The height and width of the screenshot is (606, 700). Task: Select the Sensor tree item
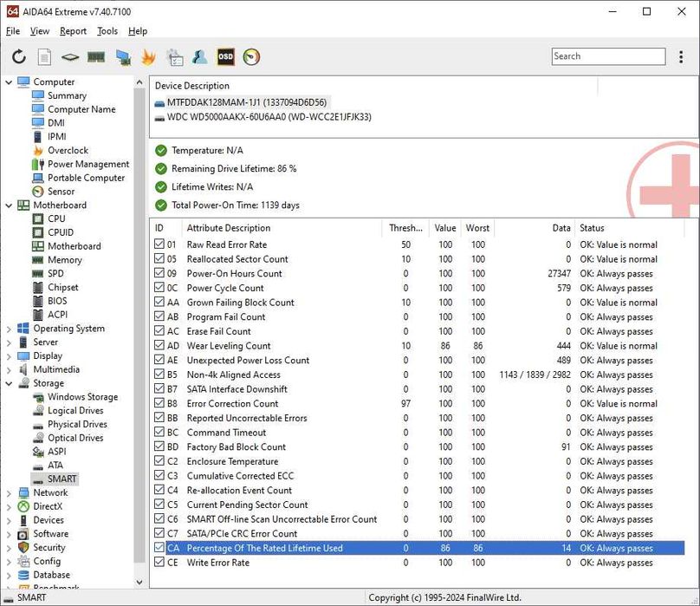click(x=62, y=192)
